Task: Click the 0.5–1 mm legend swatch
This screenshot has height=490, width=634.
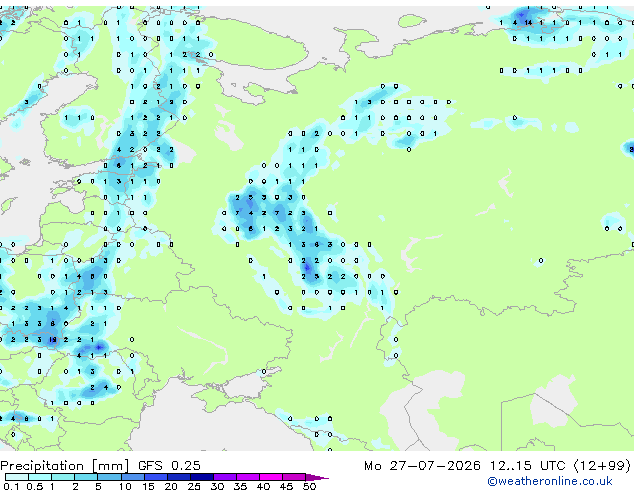Action: pyautogui.click(x=40, y=477)
